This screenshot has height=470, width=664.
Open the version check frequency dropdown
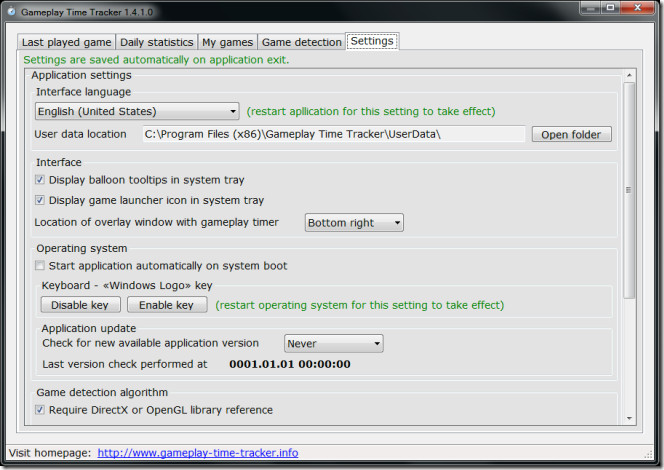334,343
